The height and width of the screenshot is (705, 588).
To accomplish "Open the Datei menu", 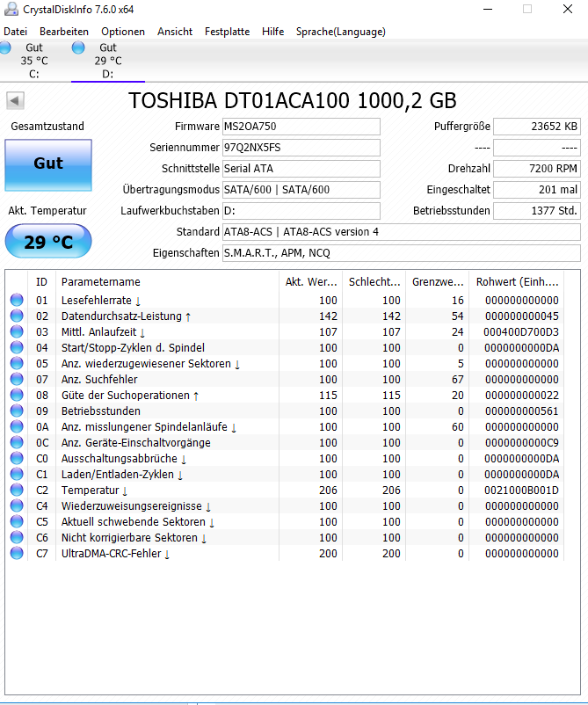I will coord(15,32).
